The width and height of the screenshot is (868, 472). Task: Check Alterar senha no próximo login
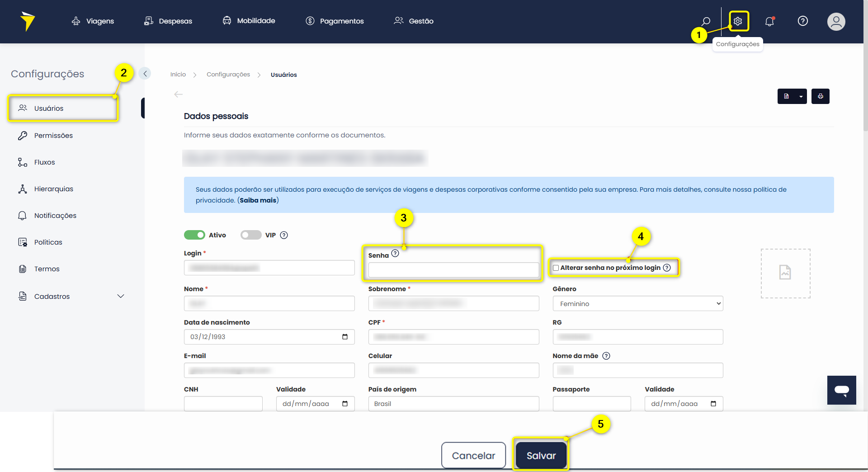tap(556, 268)
